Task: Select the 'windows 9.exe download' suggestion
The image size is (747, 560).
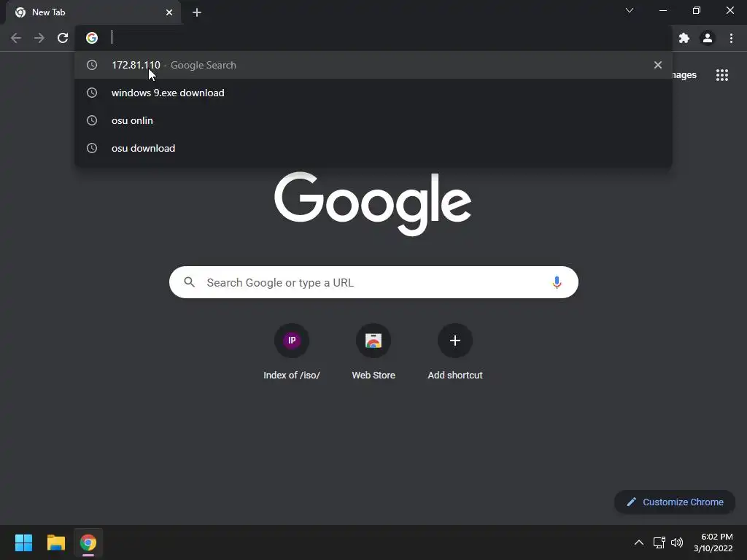Action: (x=373, y=93)
